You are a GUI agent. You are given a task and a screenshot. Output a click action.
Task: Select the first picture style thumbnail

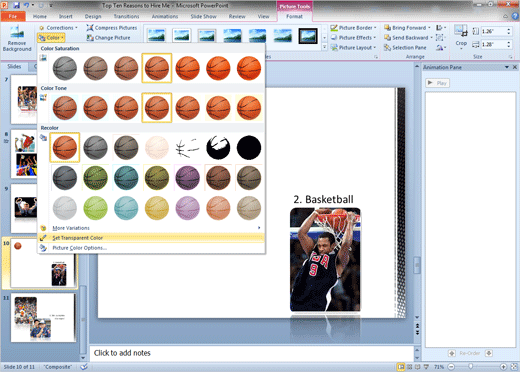tap(156, 36)
